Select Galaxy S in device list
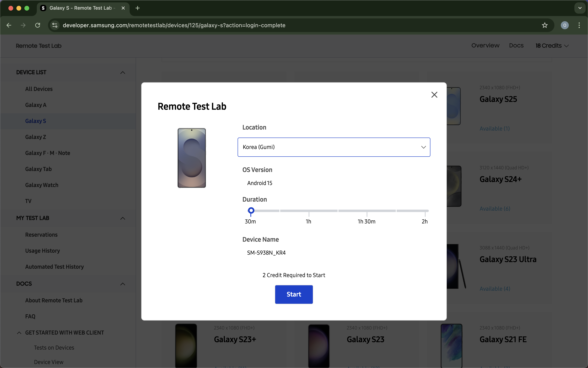The width and height of the screenshot is (588, 368). (35, 121)
